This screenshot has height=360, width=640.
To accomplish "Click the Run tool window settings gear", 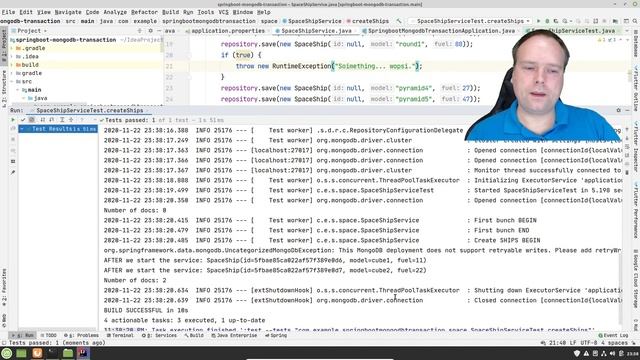I will pyautogui.click(x=618, y=110).
